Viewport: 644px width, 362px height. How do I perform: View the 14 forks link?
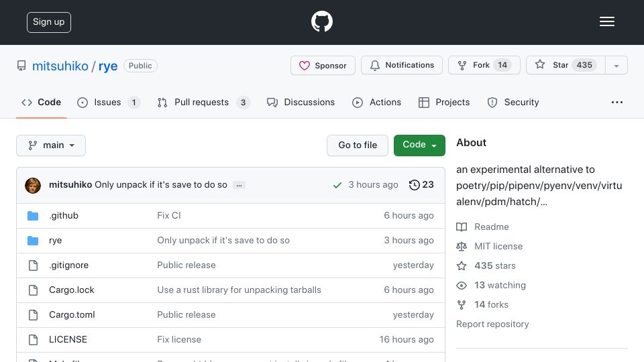pos(491,304)
